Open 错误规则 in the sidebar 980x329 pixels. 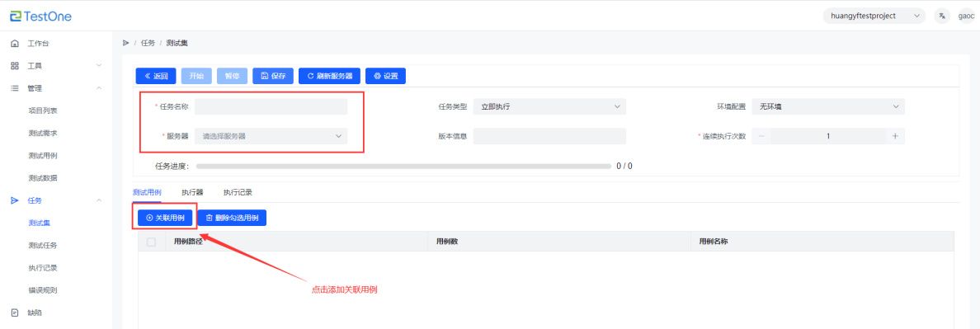(x=43, y=290)
